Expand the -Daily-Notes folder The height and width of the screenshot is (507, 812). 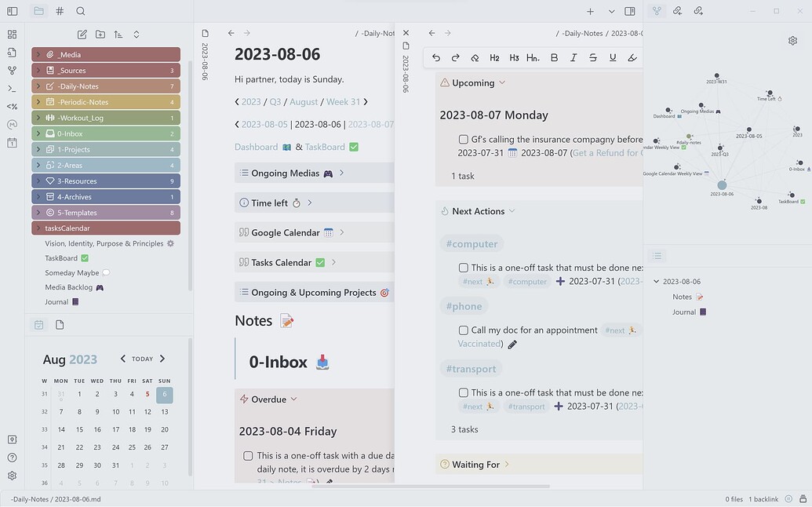click(x=39, y=86)
